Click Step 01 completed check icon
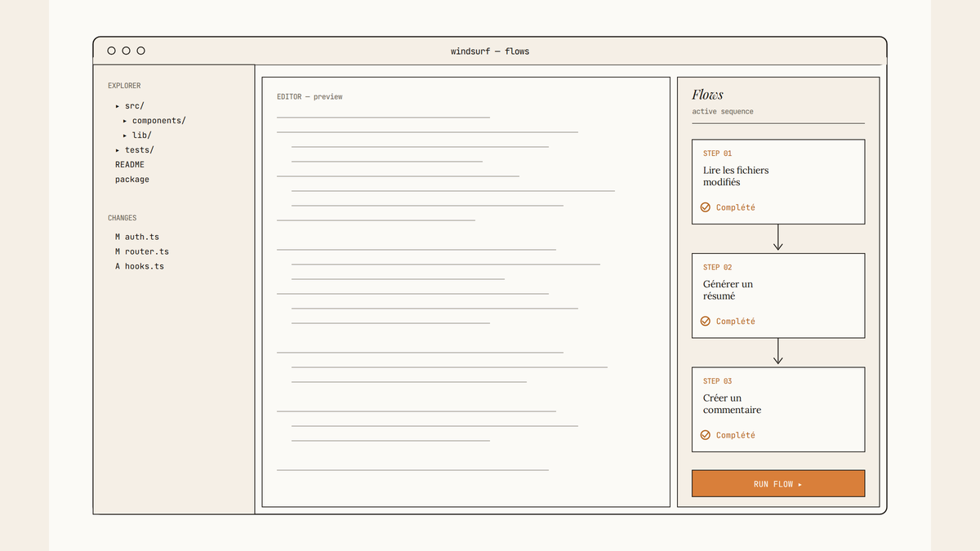Image resolution: width=980 pixels, height=551 pixels. point(706,207)
